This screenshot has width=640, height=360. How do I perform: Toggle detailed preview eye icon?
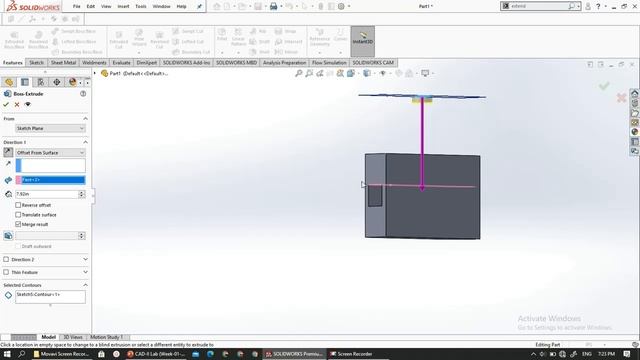pyautogui.click(x=28, y=104)
